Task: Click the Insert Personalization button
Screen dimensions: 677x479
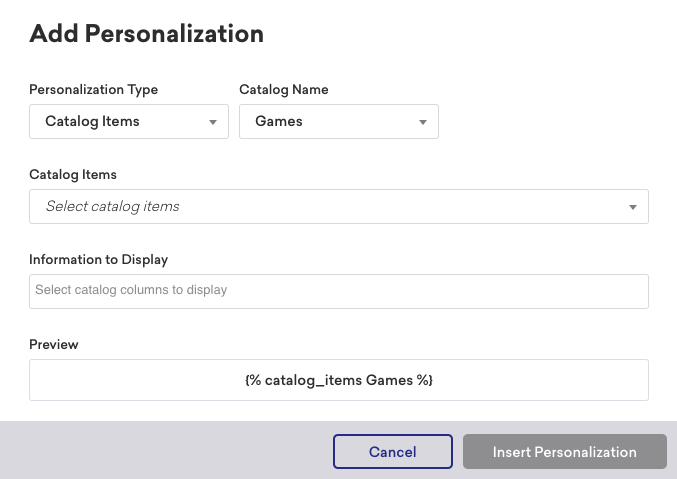Action: 565,451
